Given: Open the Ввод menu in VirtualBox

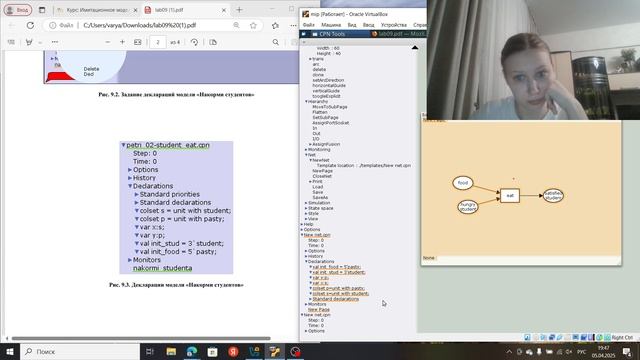Looking at the screenshot, I should (369, 25).
